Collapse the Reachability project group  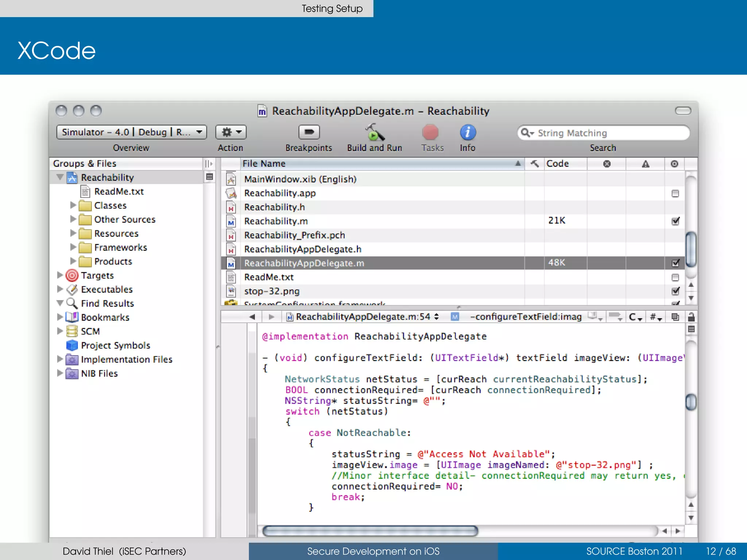click(60, 178)
